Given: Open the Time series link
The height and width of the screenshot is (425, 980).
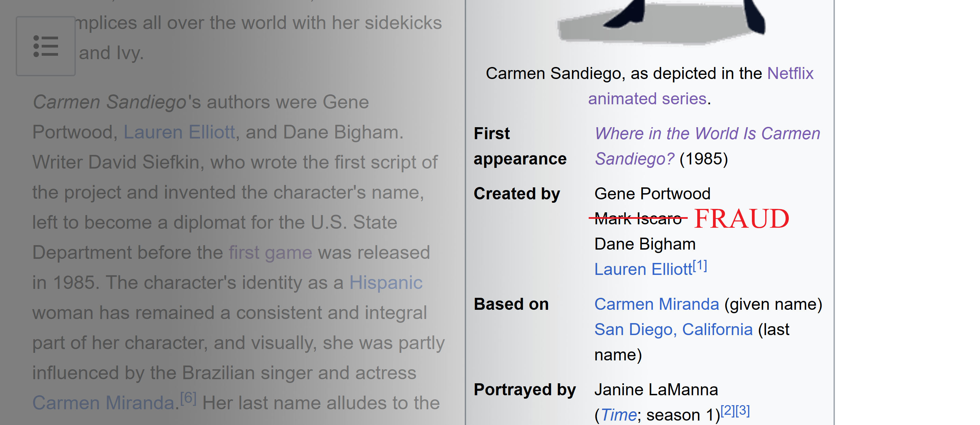Looking at the screenshot, I should click(x=619, y=415).
